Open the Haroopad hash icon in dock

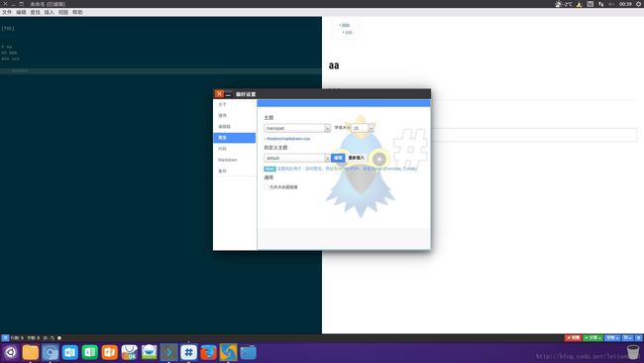point(188,352)
